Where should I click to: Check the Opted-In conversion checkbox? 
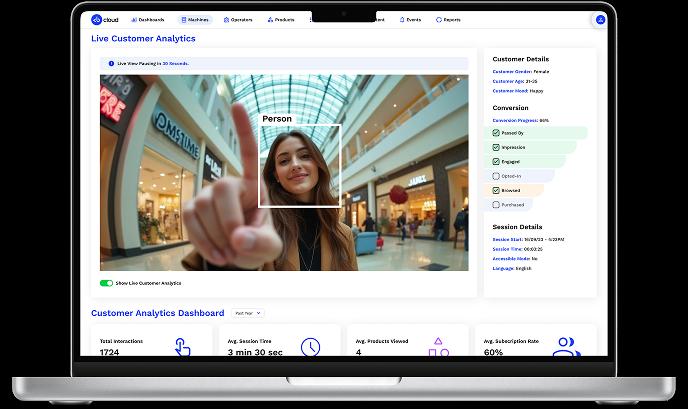point(496,176)
